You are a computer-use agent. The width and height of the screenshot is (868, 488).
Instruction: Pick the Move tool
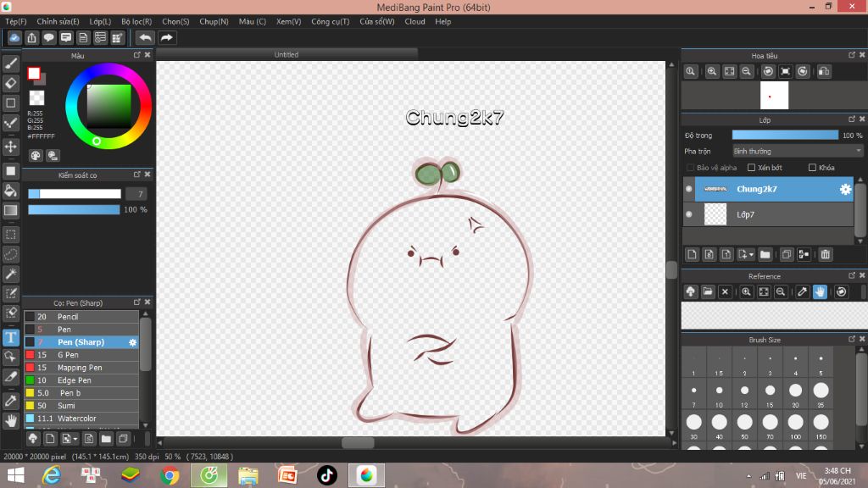(10, 147)
